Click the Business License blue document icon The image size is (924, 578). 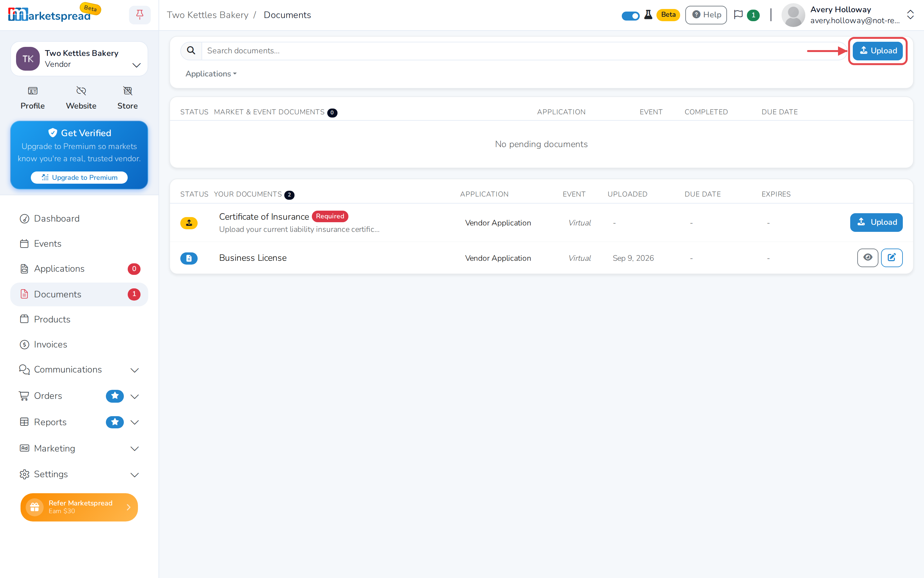[189, 258]
